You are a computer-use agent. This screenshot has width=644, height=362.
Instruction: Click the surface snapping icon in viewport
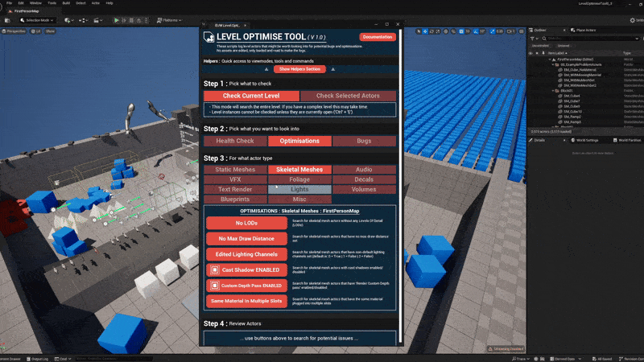point(453,31)
